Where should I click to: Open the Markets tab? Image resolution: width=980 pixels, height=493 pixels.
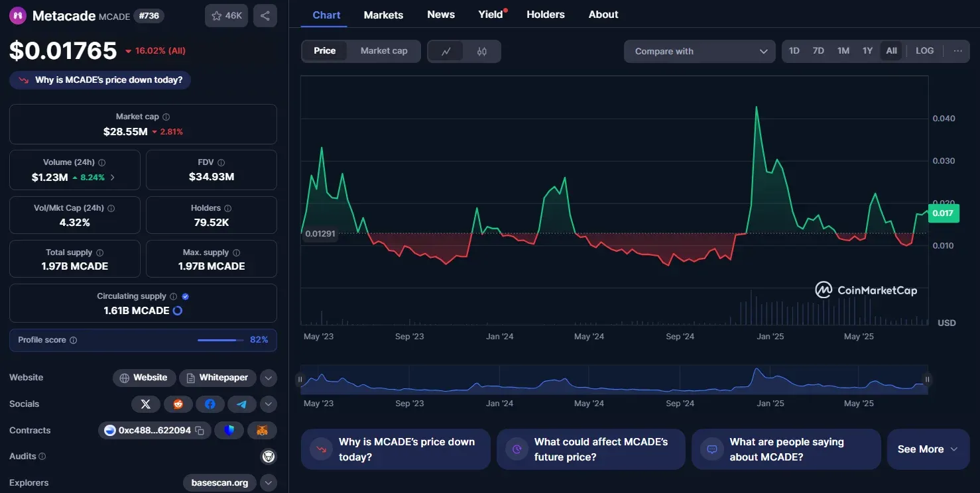(383, 15)
